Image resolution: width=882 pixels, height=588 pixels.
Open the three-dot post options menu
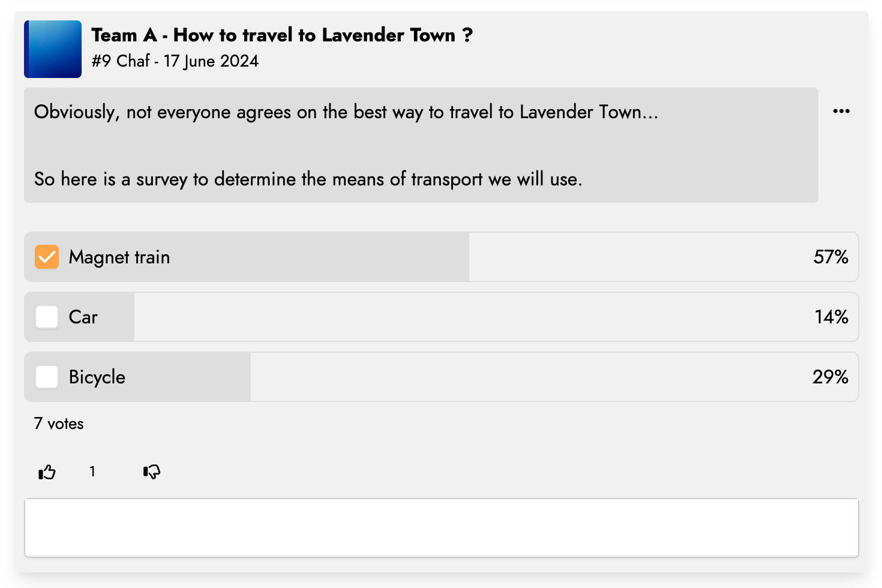click(x=841, y=111)
